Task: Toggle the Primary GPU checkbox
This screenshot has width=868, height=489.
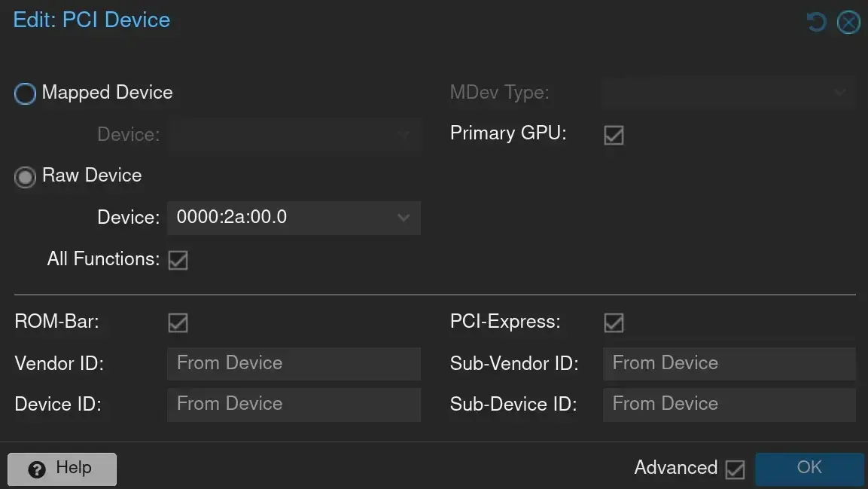Action: pos(614,135)
